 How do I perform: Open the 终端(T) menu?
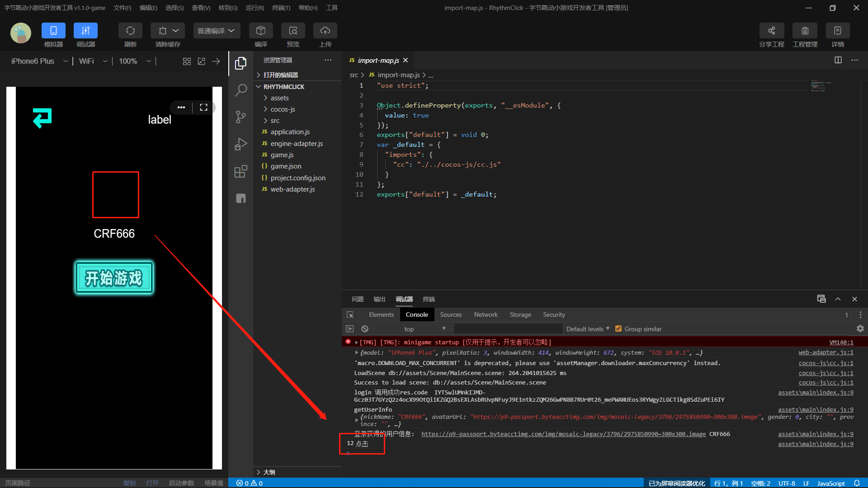click(281, 8)
